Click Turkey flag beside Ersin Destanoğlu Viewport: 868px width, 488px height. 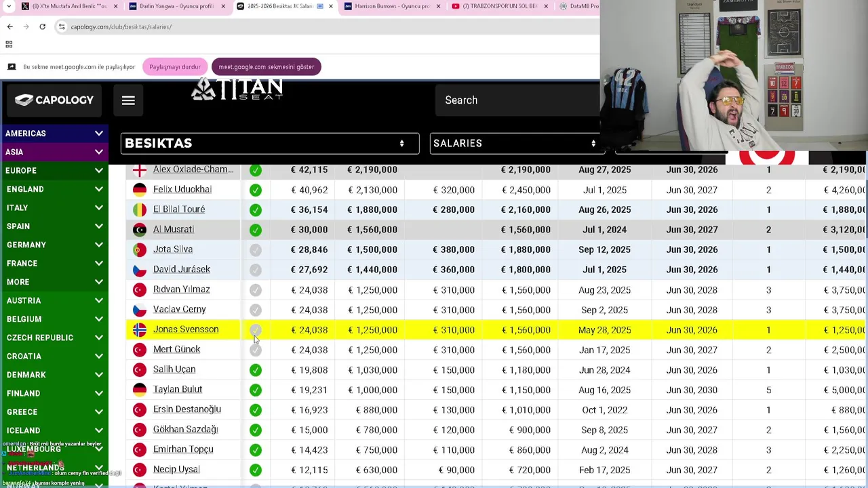140,409
